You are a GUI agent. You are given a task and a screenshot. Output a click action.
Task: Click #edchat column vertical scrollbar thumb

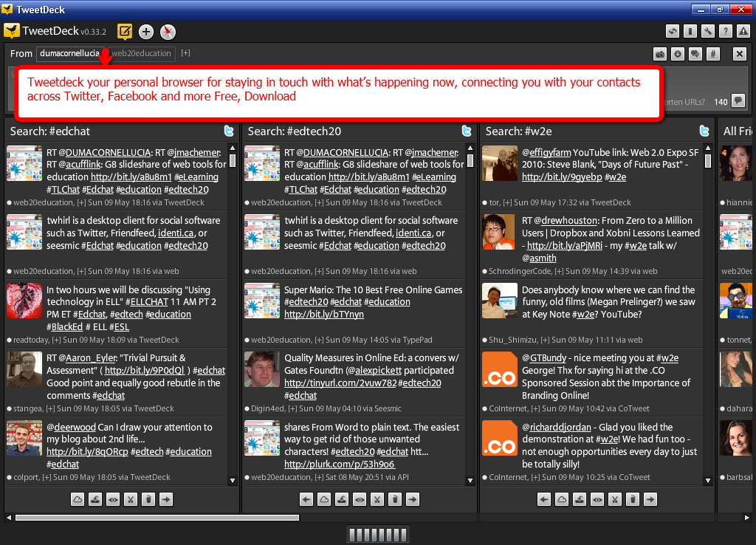coord(233,160)
